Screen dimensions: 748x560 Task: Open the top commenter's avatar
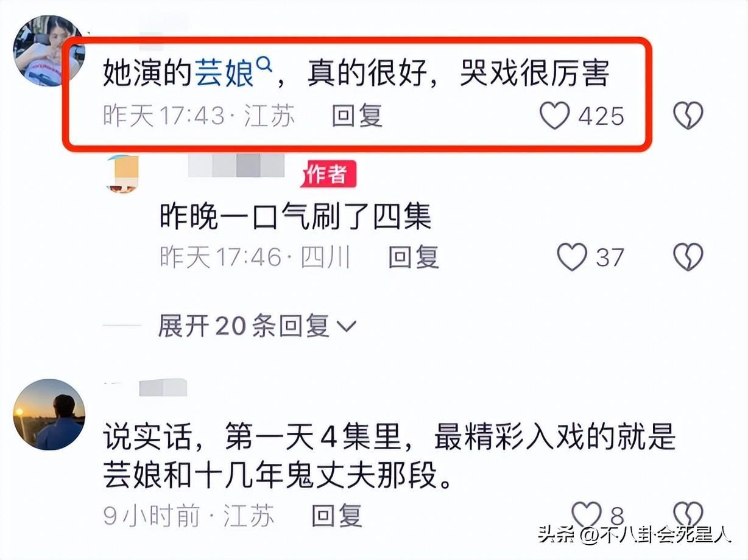(49, 51)
